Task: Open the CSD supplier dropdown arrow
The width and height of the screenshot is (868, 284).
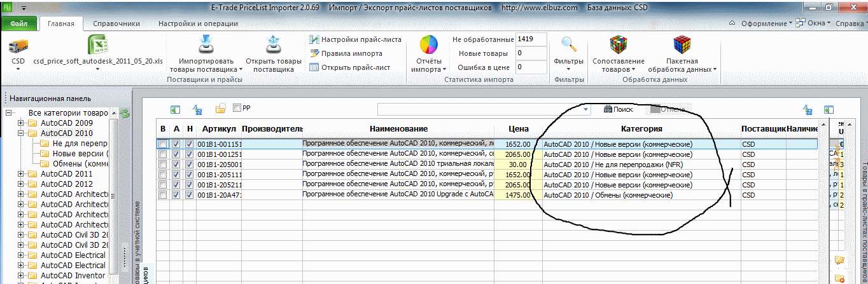Action: coord(18,69)
